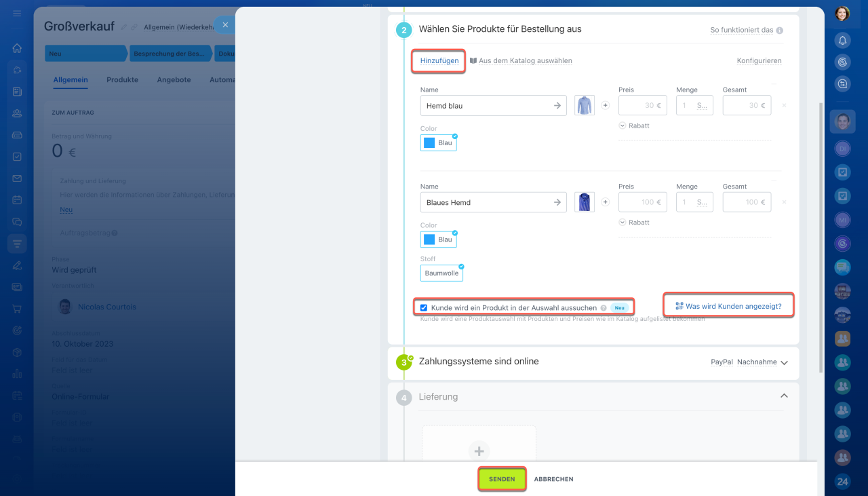Screen dimensions: 868x496
Task: Open the tasks checkmark icon in left sidebar
Action: click(17, 157)
